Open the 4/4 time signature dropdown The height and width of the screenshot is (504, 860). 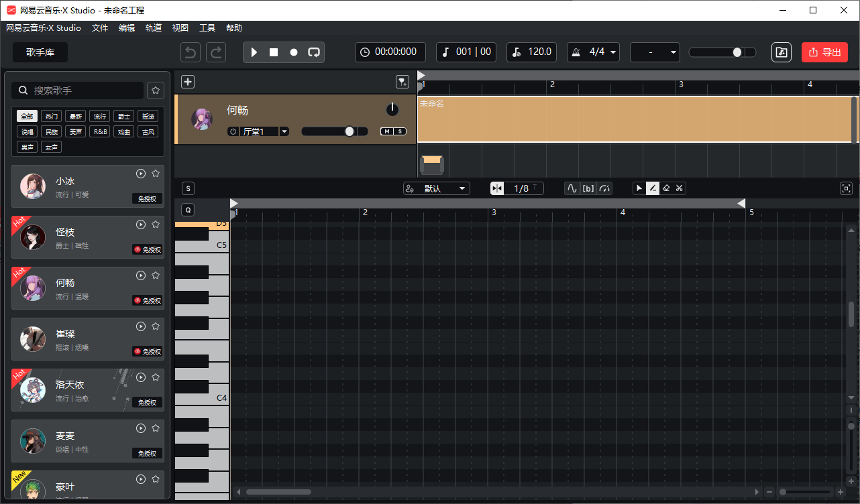[593, 52]
